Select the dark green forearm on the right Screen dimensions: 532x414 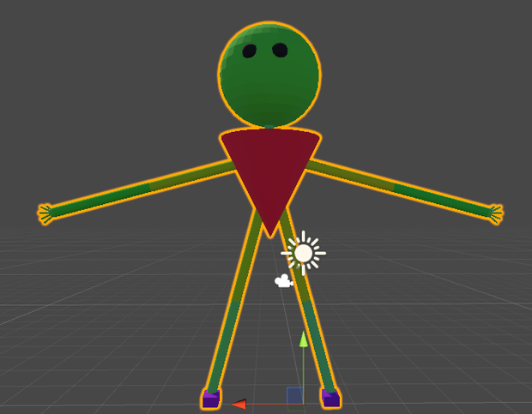(x=443, y=200)
